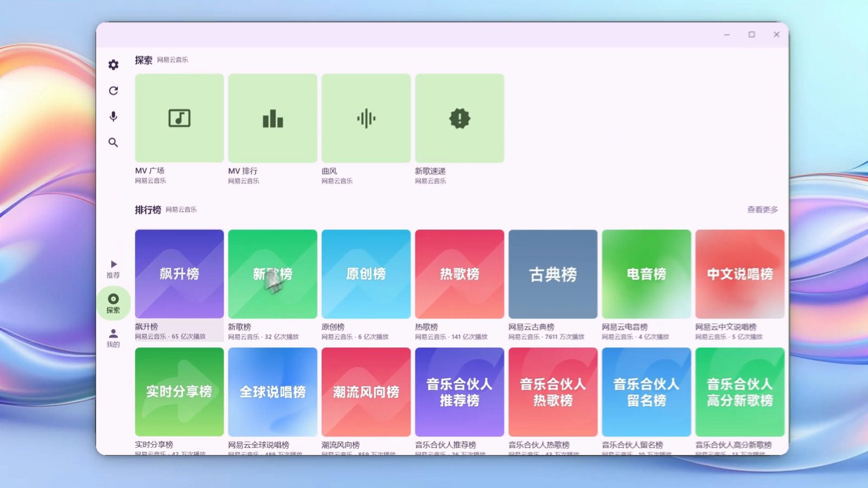Go to the 我的 tab in the sidebar
Screen dimensions: 868x488
point(113,338)
